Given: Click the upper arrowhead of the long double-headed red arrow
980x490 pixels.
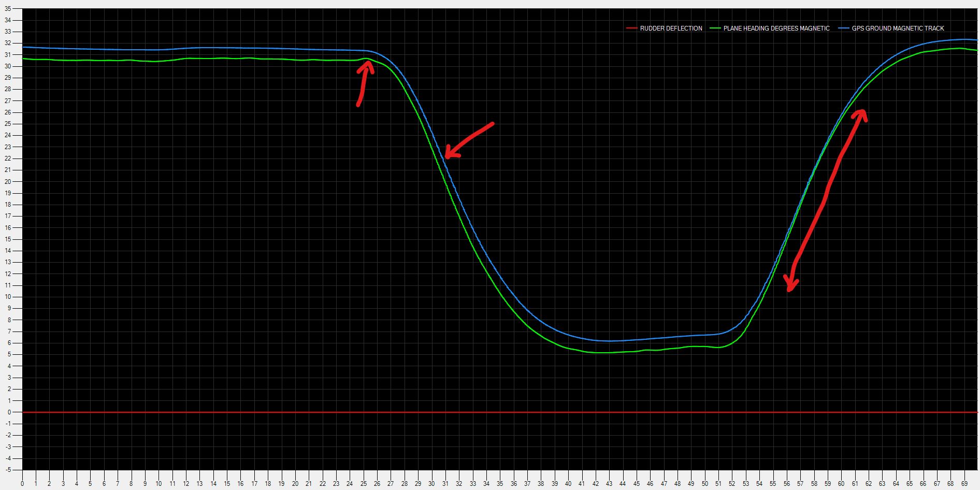Looking at the screenshot, I should 861,114.
